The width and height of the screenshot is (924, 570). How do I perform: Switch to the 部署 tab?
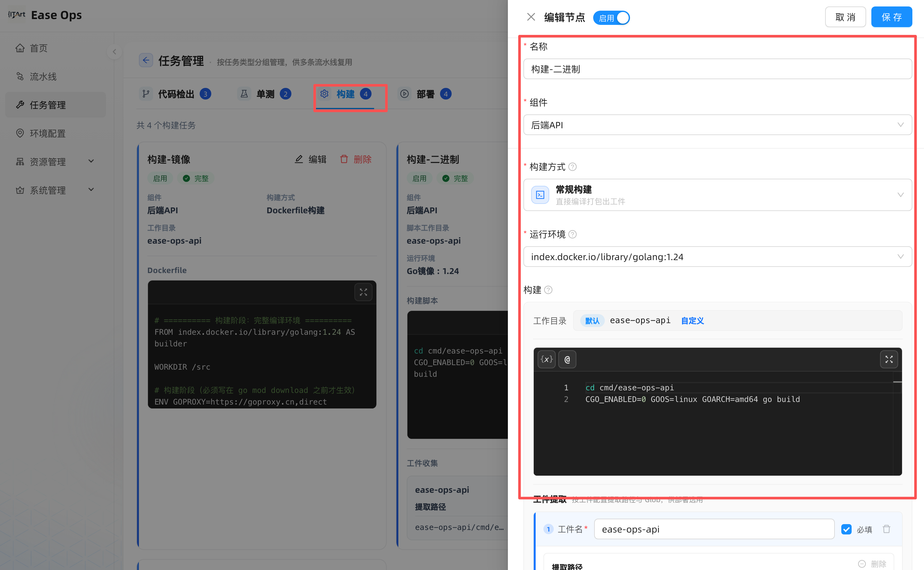[425, 94]
